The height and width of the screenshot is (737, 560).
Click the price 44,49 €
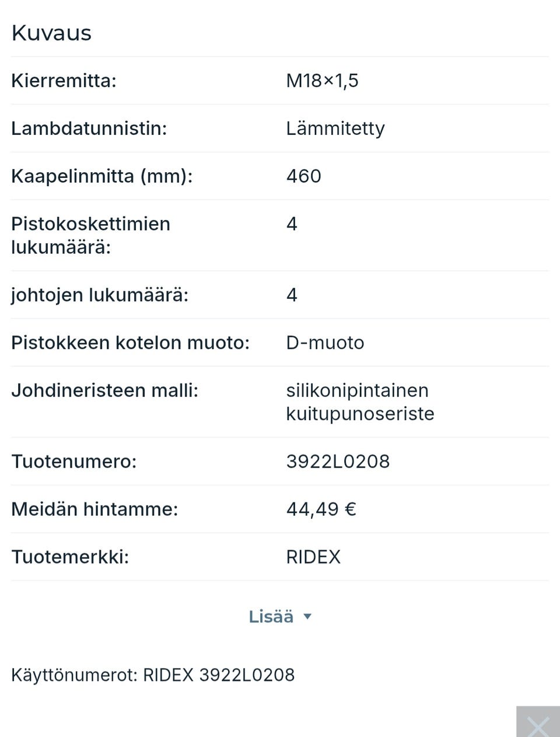[x=321, y=509]
